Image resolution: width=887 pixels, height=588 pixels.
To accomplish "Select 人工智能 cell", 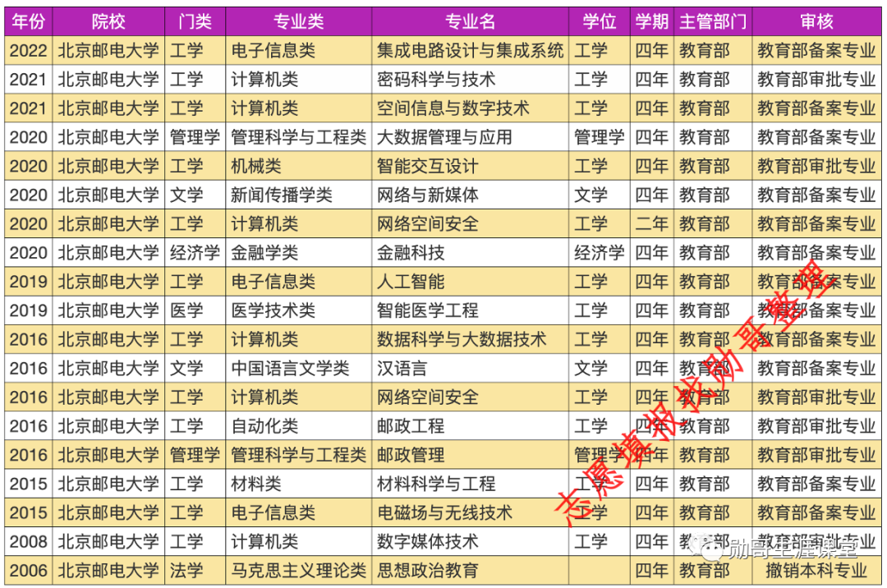I will [470, 282].
